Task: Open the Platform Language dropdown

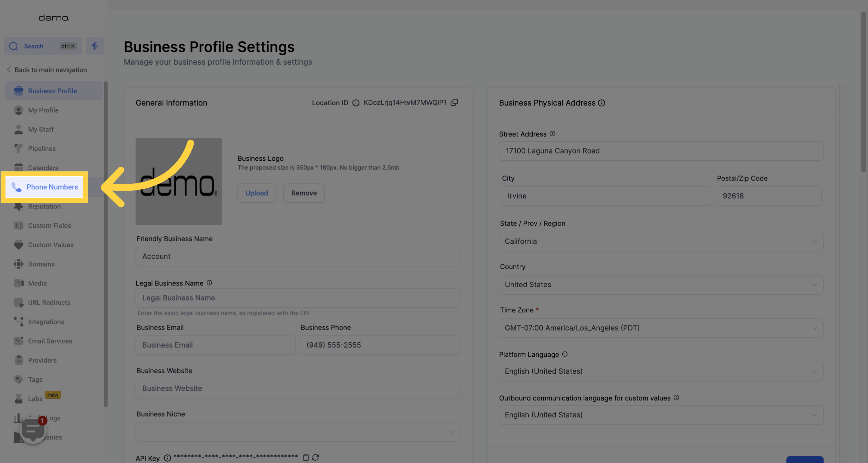Action: pyautogui.click(x=661, y=371)
